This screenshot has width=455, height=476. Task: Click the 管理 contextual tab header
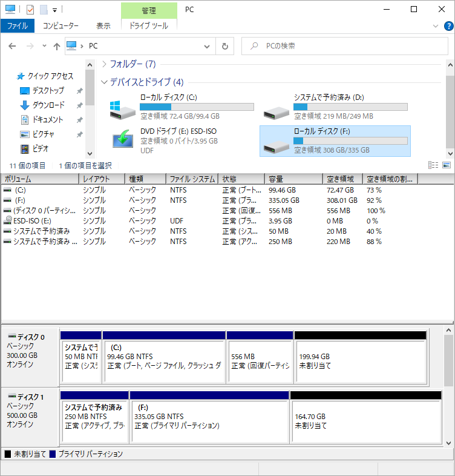point(149,11)
